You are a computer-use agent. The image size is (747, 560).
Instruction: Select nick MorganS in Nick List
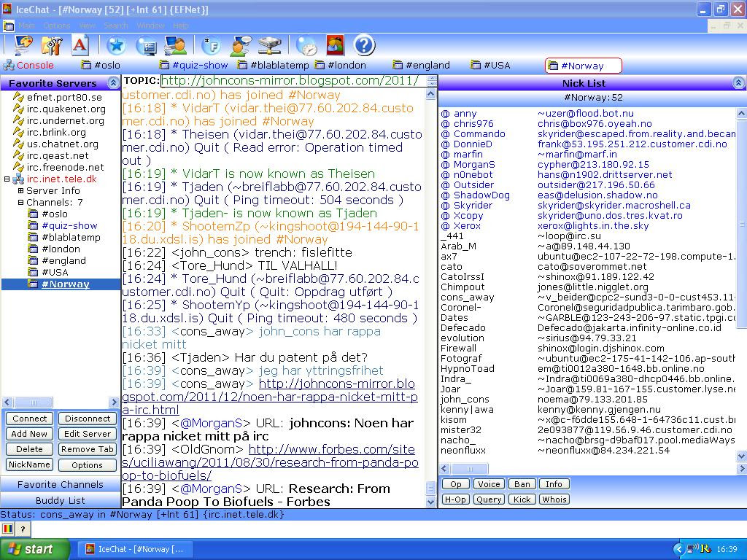click(x=474, y=165)
